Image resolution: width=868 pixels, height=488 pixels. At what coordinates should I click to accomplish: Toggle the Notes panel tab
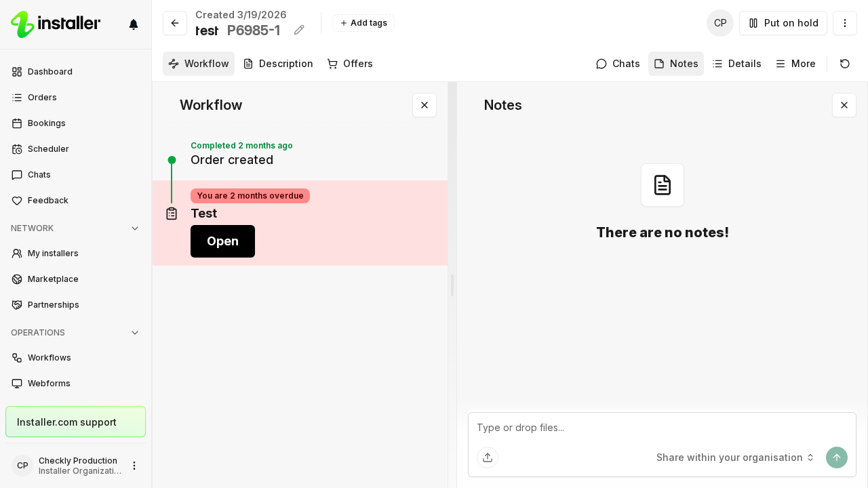[x=676, y=64]
